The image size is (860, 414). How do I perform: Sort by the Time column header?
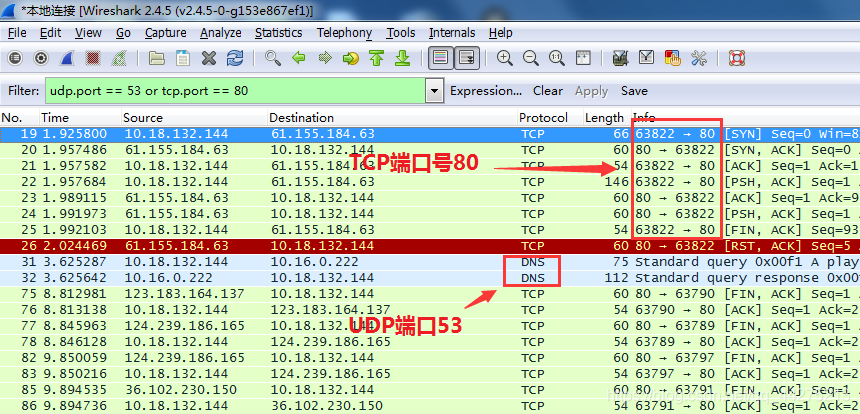[x=80, y=118]
